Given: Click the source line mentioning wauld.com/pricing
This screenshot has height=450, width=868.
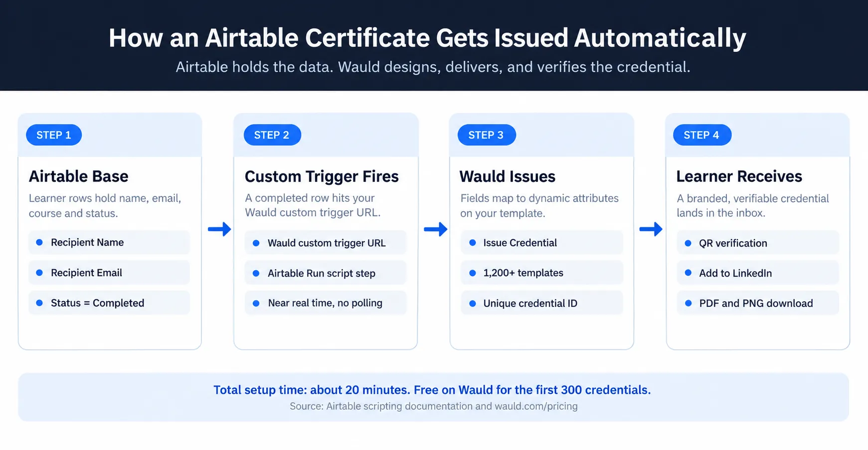Looking at the screenshot, I should (434, 406).
